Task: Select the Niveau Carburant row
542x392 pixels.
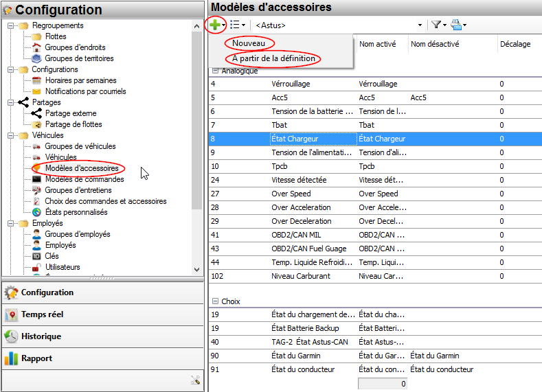Action: tap(300, 276)
